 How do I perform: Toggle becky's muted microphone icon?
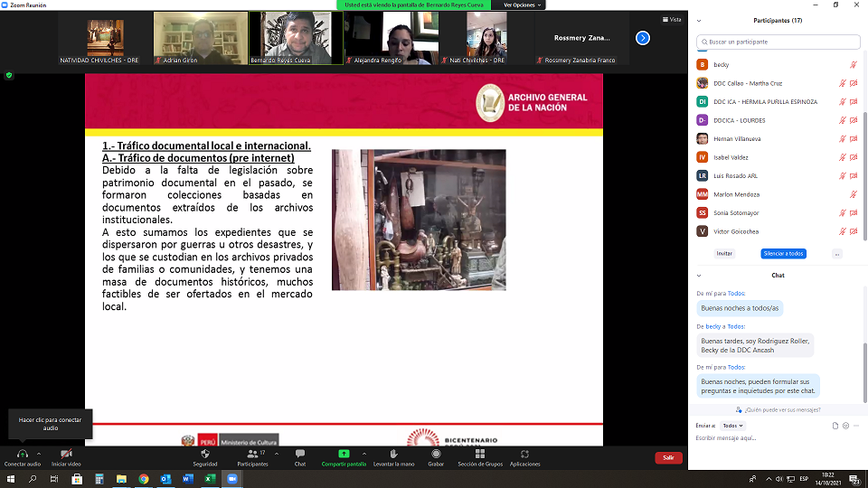(x=854, y=65)
